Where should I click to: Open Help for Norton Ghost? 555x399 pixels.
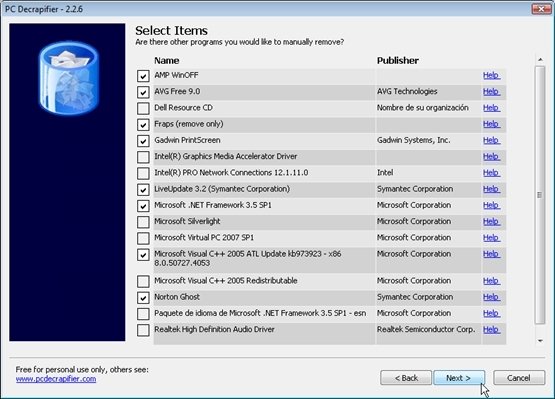point(491,297)
